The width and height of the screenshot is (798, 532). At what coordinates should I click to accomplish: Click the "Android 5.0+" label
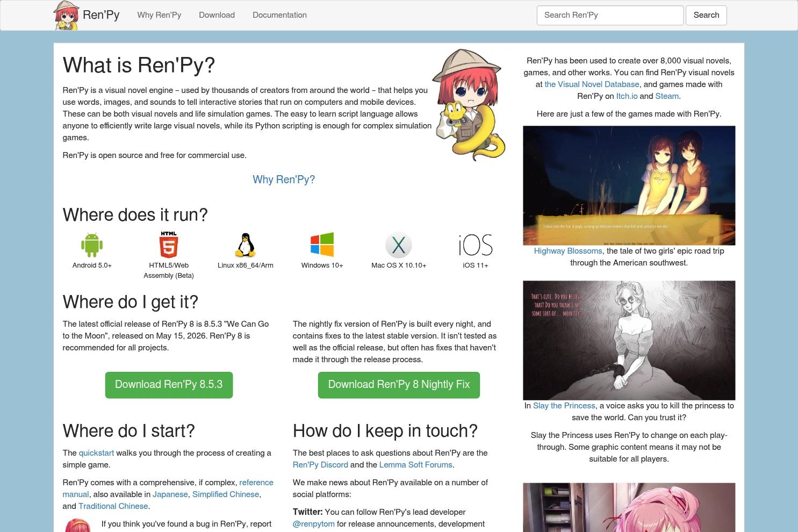pyautogui.click(x=92, y=265)
